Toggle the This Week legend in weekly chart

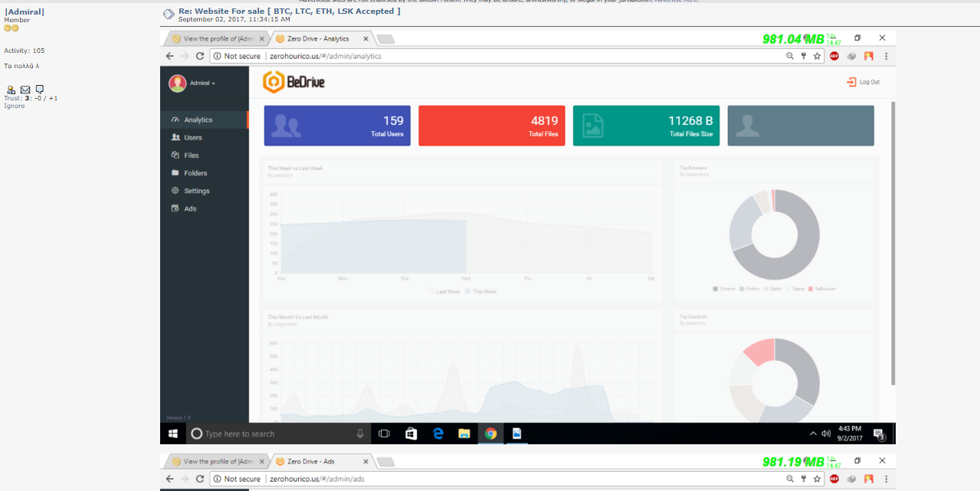pyautogui.click(x=481, y=292)
